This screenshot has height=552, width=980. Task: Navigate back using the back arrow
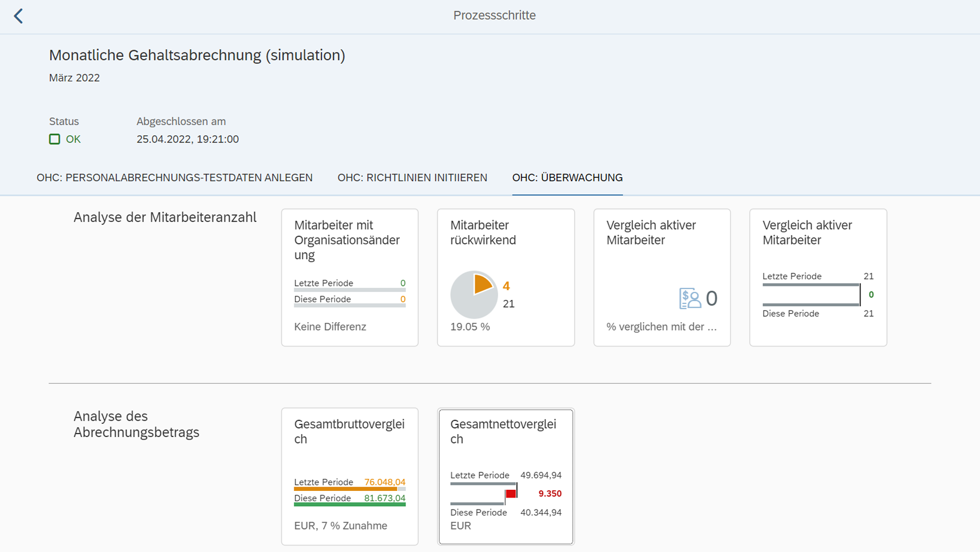(19, 16)
